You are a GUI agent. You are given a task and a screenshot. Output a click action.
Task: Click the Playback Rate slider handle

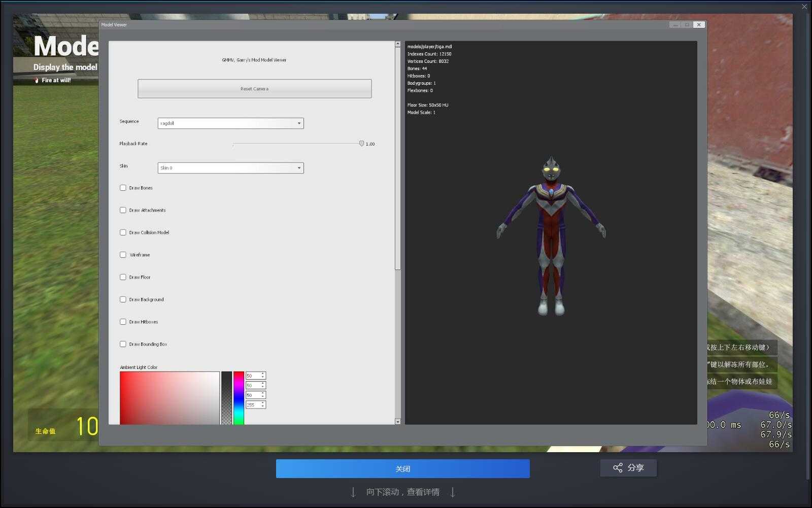pyautogui.click(x=361, y=144)
